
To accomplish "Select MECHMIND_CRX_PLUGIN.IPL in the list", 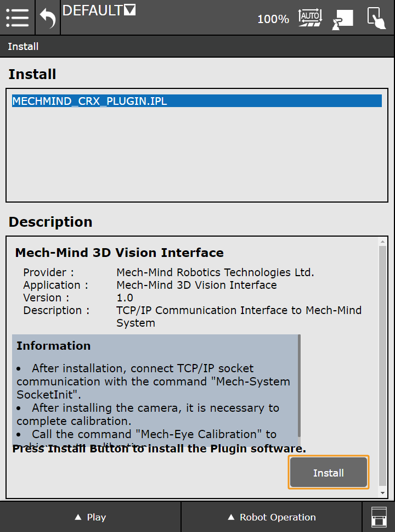I will click(x=89, y=102).
